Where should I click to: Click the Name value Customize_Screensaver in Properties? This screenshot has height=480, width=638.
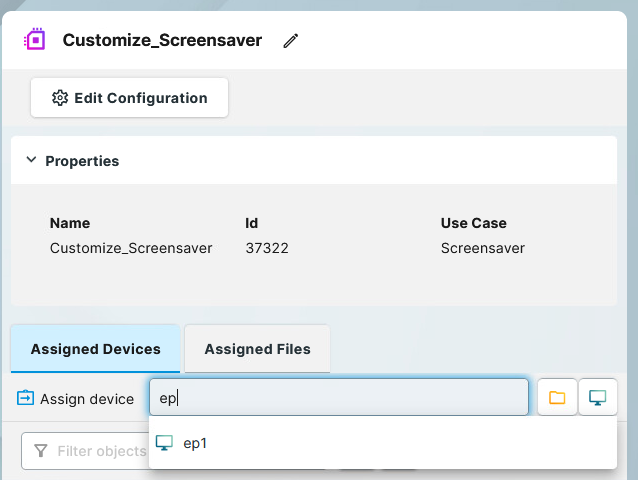pyautogui.click(x=131, y=248)
